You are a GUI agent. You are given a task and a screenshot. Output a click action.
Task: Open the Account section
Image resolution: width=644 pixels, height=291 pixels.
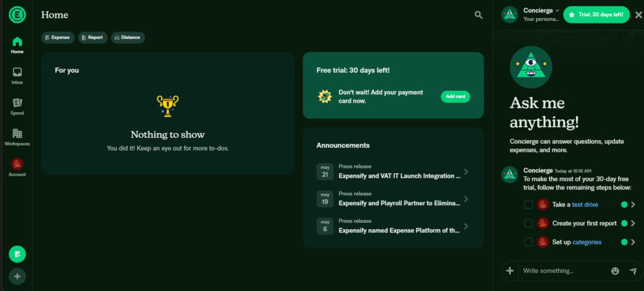point(17,168)
